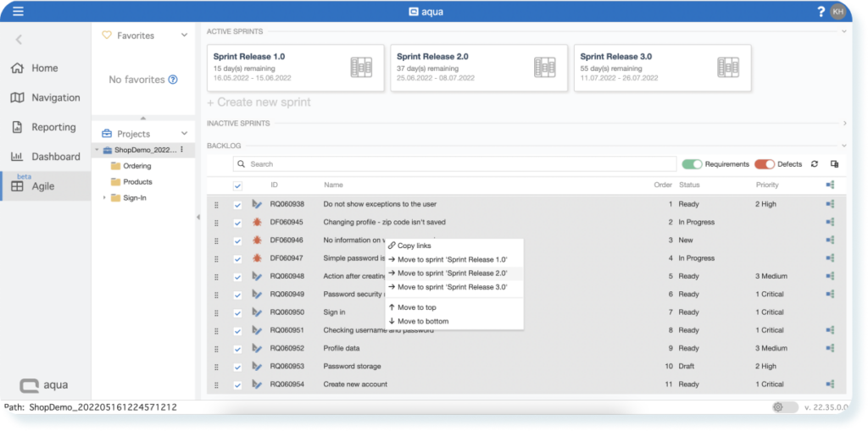Sort the backlog by the Priority column

[x=766, y=185]
